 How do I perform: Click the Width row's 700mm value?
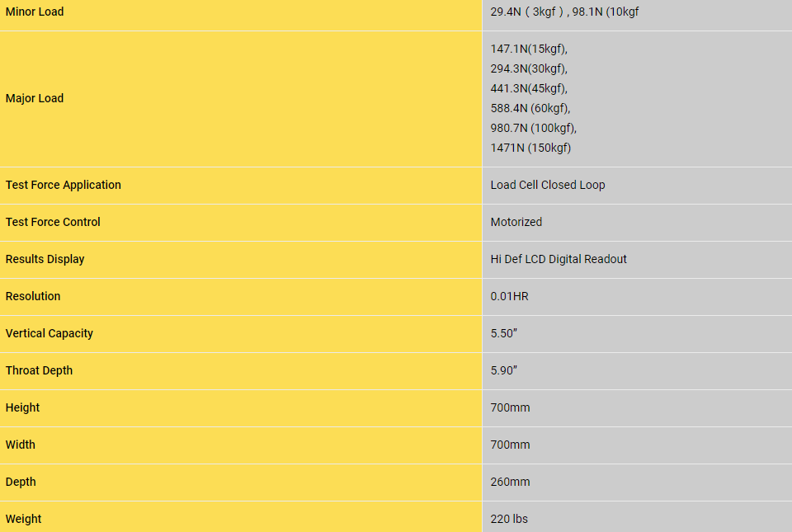[510, 445]
